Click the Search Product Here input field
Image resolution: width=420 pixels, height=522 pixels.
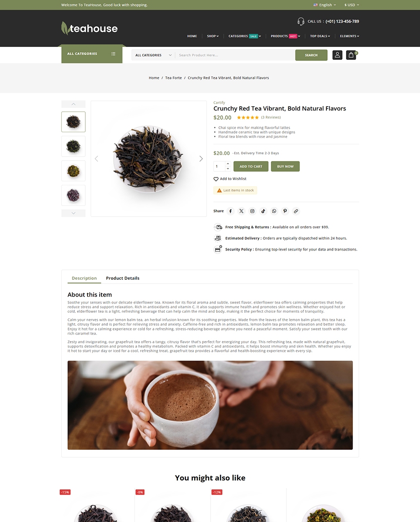[235, 55]
